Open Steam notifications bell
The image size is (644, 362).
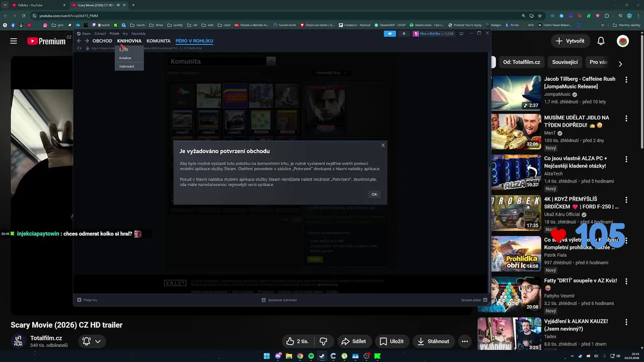[404, 34]
